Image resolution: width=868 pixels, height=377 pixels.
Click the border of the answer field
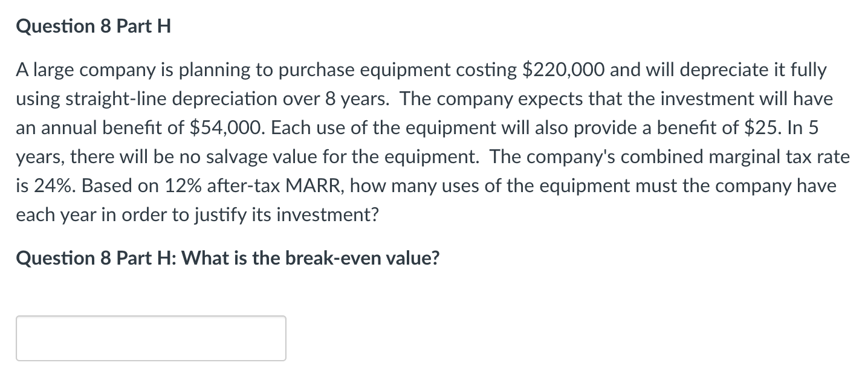click(151, 316)
